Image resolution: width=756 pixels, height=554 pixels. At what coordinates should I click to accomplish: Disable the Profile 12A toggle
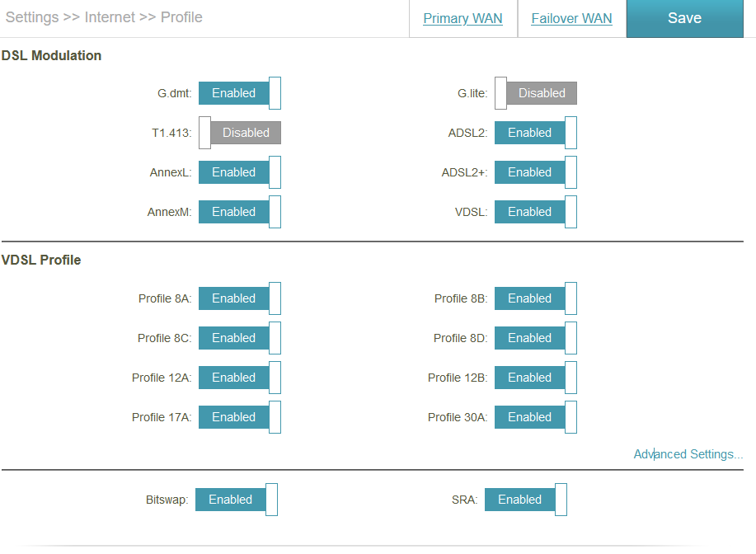coord(239,378)
